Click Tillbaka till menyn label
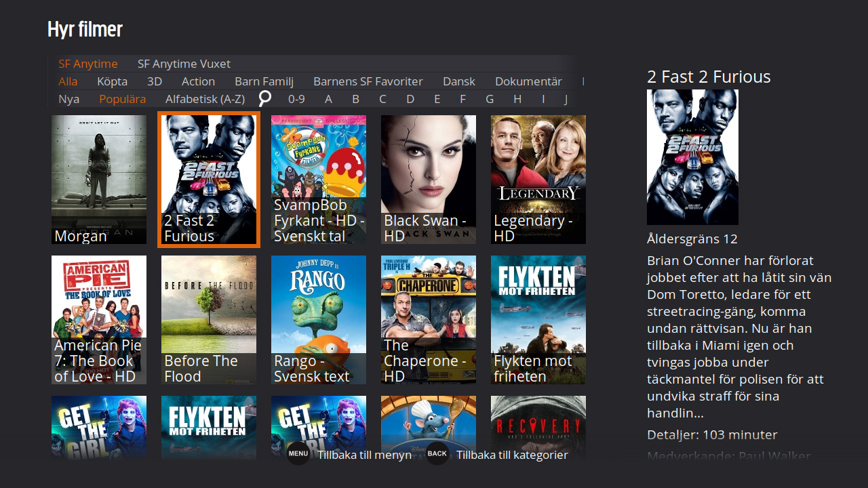This screenshot has height=488, width=868. pyautogui.click(x=364, y=455)
